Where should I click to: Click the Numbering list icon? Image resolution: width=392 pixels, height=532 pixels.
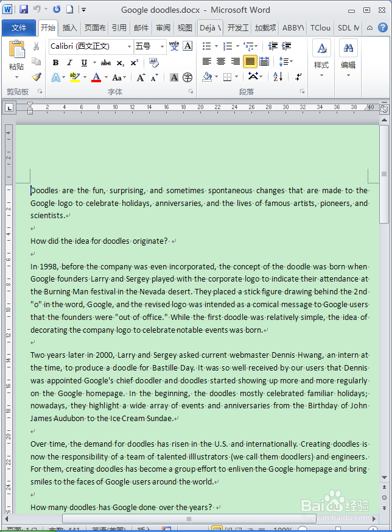pos(228,46)
